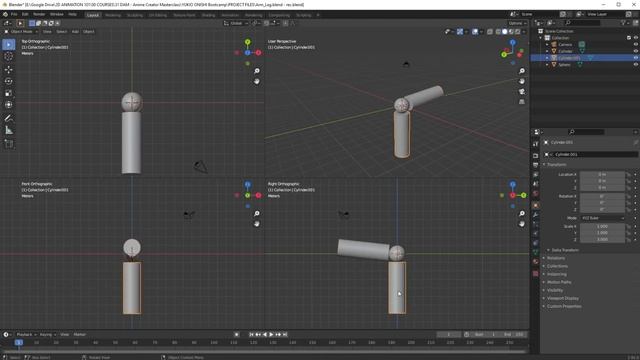
Task: Click the outliner search field
Action: [x=582, y=23]
